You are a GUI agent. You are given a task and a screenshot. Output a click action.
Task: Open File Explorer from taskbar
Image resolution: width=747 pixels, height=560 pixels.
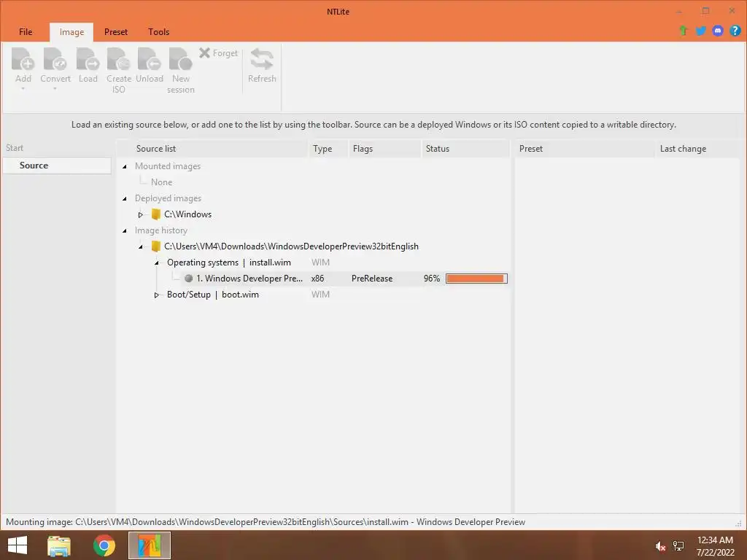coord(59,545)
